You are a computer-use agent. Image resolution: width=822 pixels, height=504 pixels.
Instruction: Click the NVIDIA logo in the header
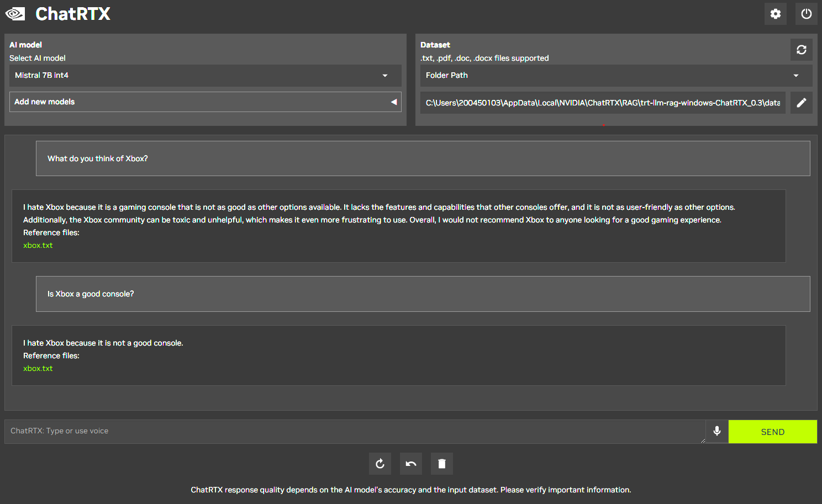pyautogui.click(x=15, y=14)
